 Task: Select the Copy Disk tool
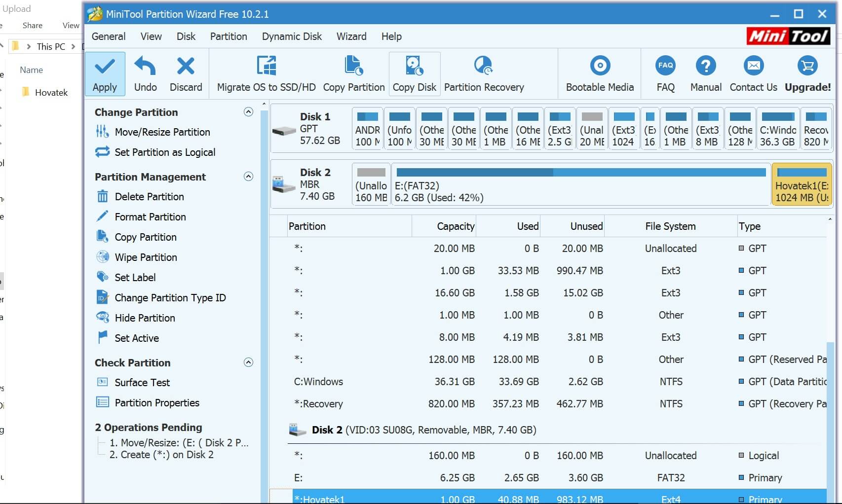[414, 74]
